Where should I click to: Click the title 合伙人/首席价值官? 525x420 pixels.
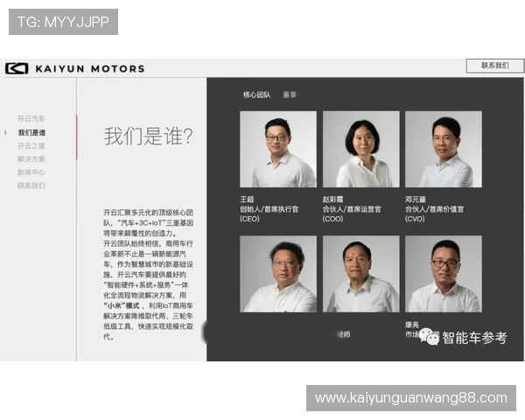click(434, 209)
